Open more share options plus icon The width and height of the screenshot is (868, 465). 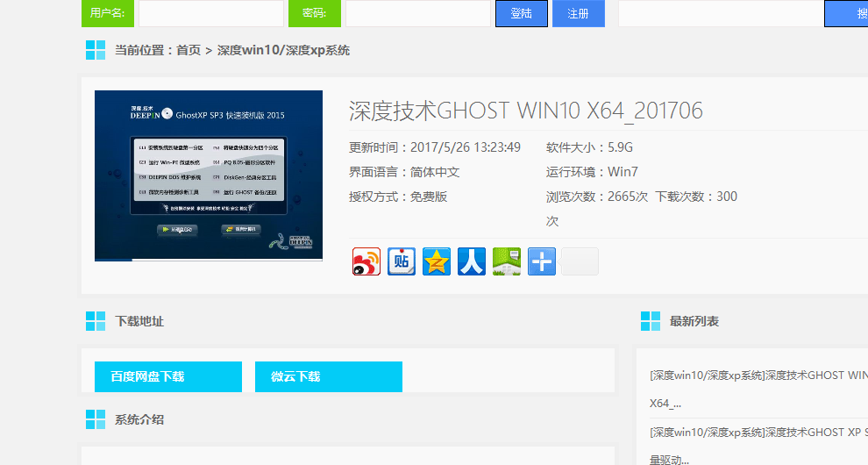(542, 261)
